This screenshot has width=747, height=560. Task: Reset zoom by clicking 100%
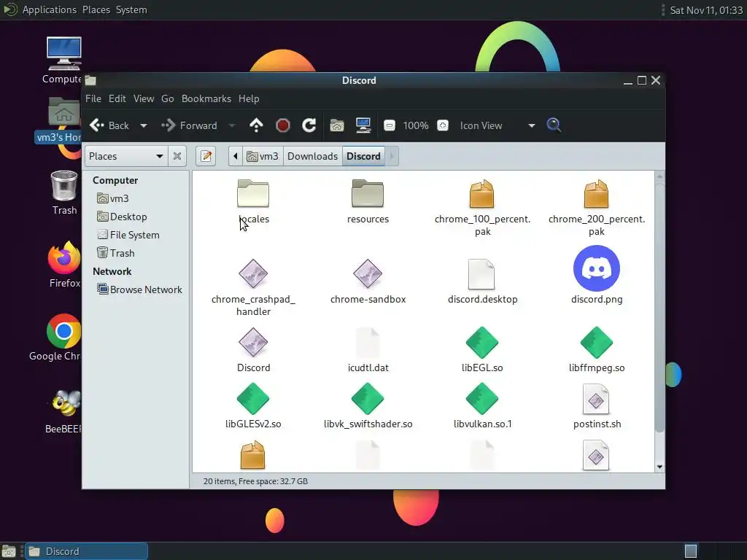tap(415, 125)
